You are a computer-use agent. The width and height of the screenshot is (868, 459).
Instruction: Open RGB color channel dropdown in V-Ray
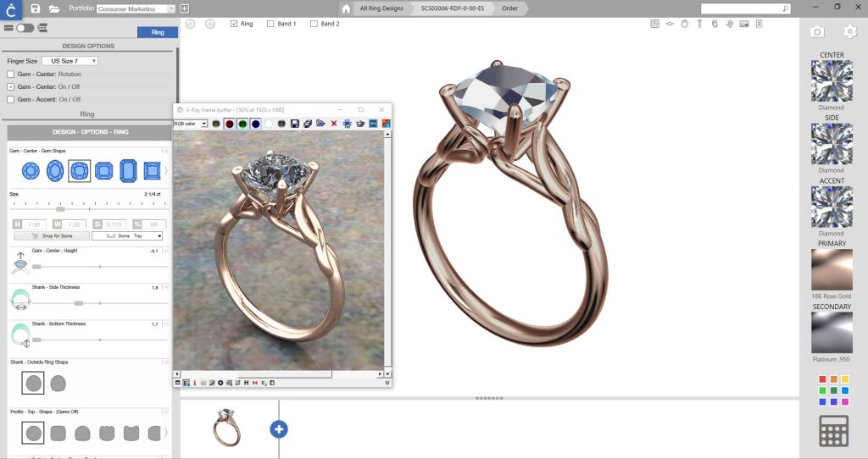pyautogui.click(x=191, y=124)
